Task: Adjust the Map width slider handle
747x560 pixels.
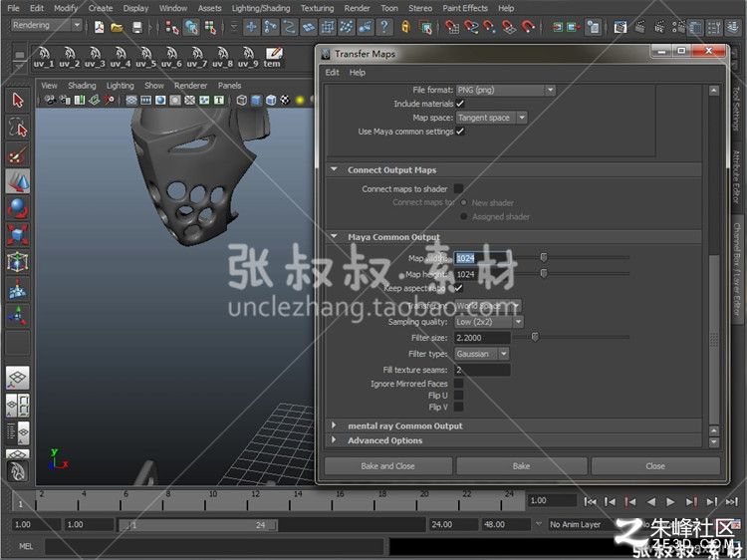Action: coord(544,257)
